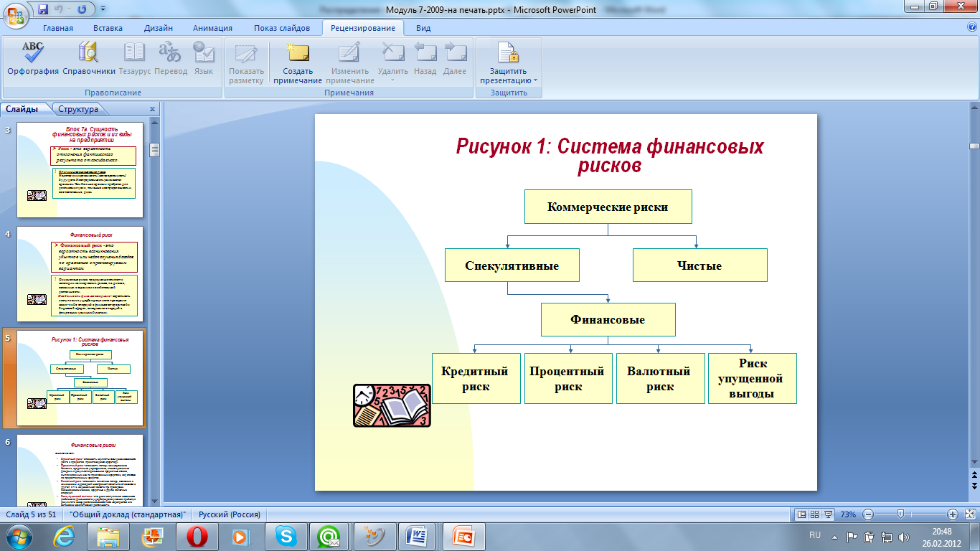Open the Показ слайдов ribbon tab

pyautogui.click(x=282, y=28)
